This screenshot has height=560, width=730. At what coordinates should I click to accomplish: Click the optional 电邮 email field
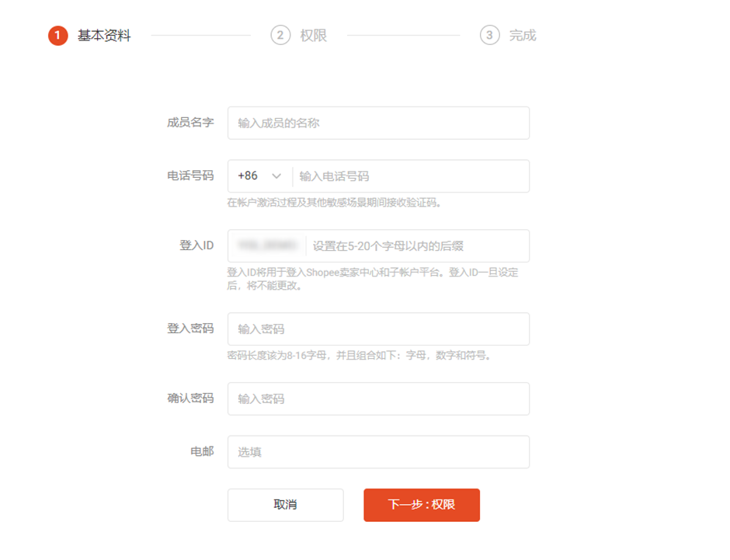(x=378, y=451)
